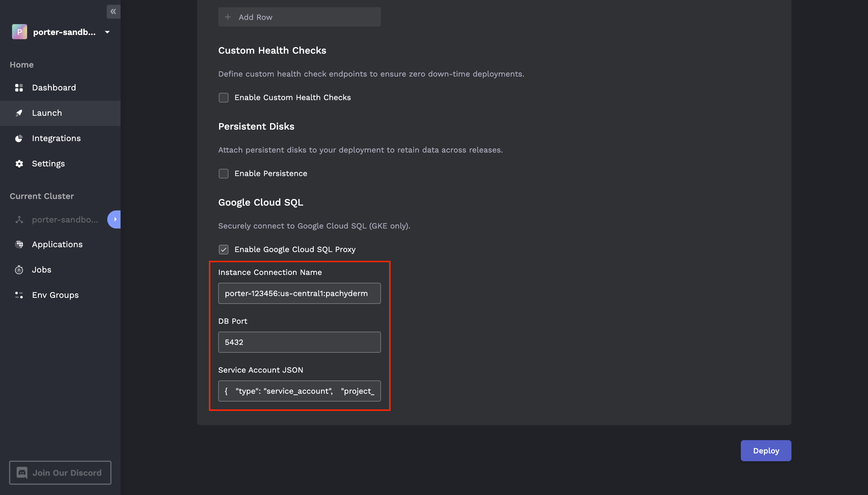Viewport: 868px width, 495px height.
Task: Collapse the sidebar with the double-chevron
Action: point(113,11)
